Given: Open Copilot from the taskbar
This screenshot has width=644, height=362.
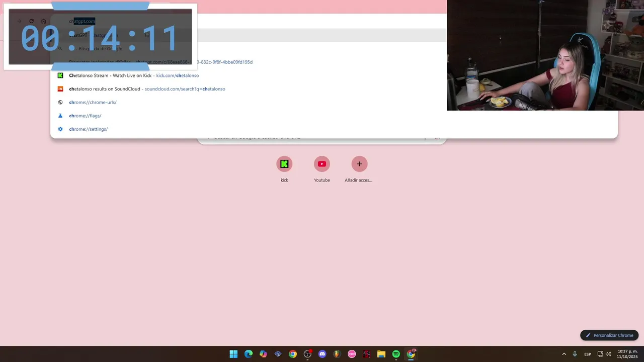Looking at the screenshot, I should click(263, 354).
